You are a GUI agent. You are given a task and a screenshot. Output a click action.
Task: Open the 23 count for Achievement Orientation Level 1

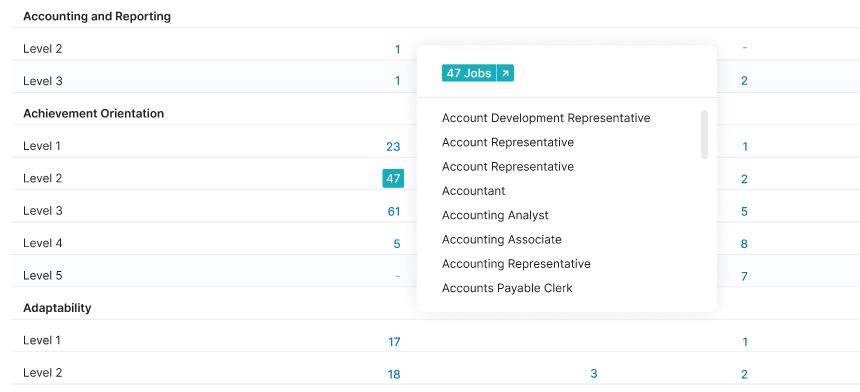[393, 146]
